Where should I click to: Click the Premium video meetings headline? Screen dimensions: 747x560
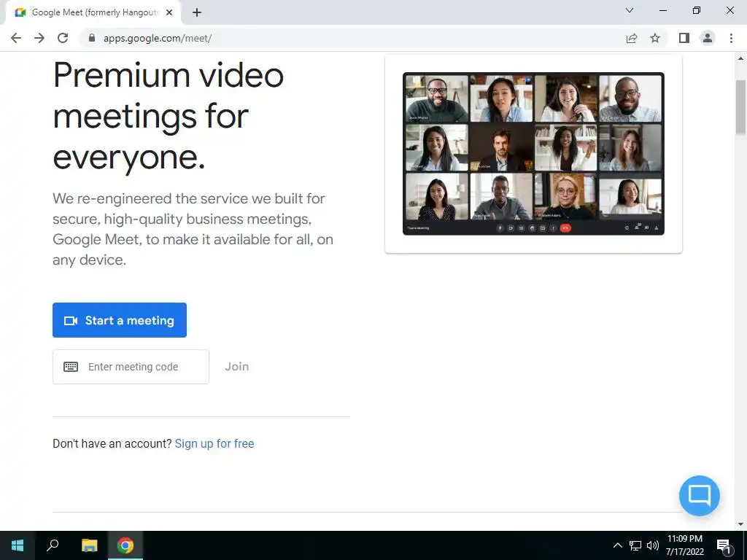(x=169, y=116)
